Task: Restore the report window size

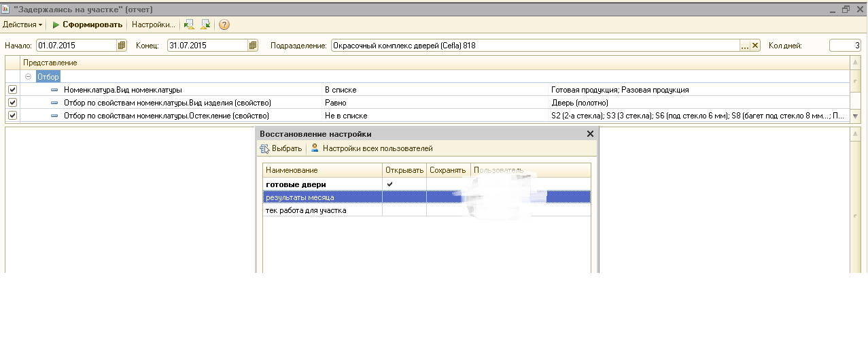Action: coord(846,9)
